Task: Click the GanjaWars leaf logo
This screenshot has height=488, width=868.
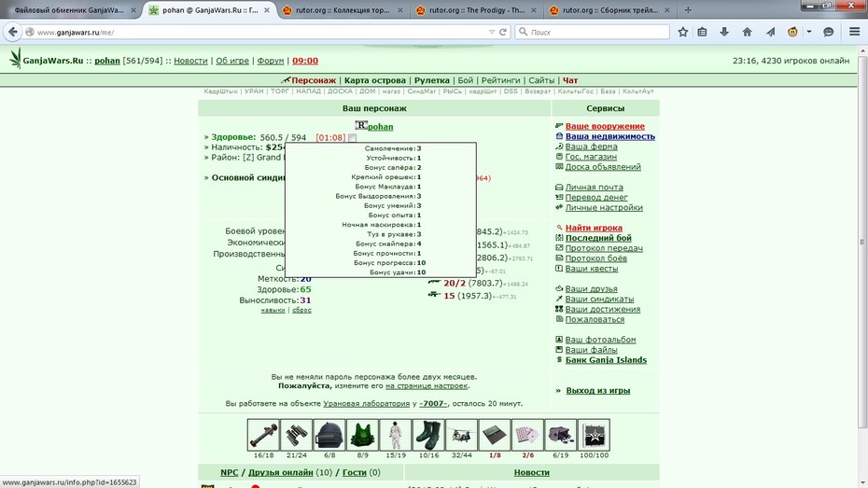Action: coord(16,59)
